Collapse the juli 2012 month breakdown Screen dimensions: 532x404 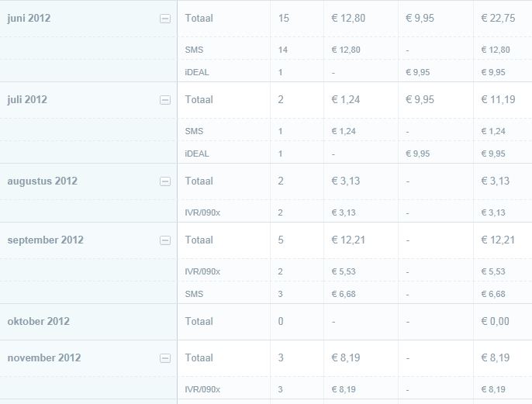pos(165,100)
